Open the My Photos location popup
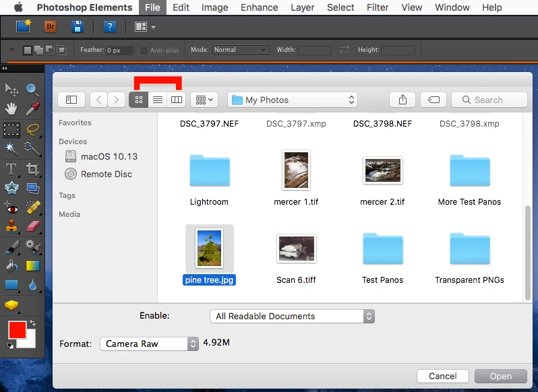This screenshot has height=392, width=538. click(293, 100)
